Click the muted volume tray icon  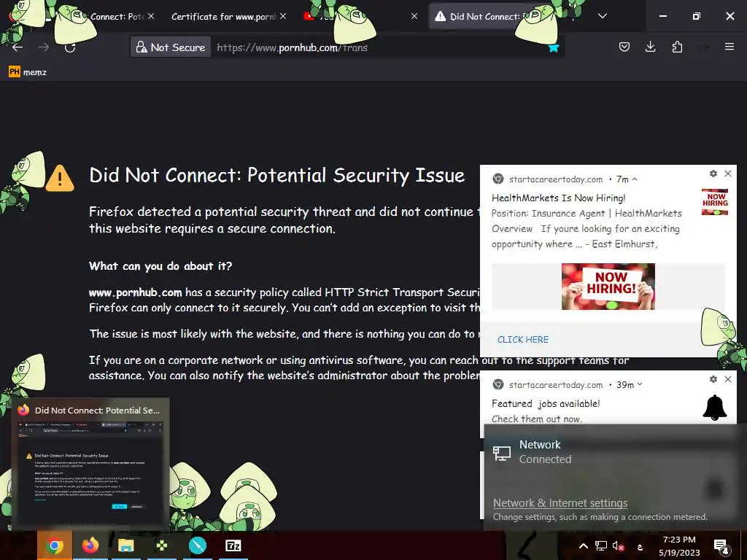pos(619,546)
